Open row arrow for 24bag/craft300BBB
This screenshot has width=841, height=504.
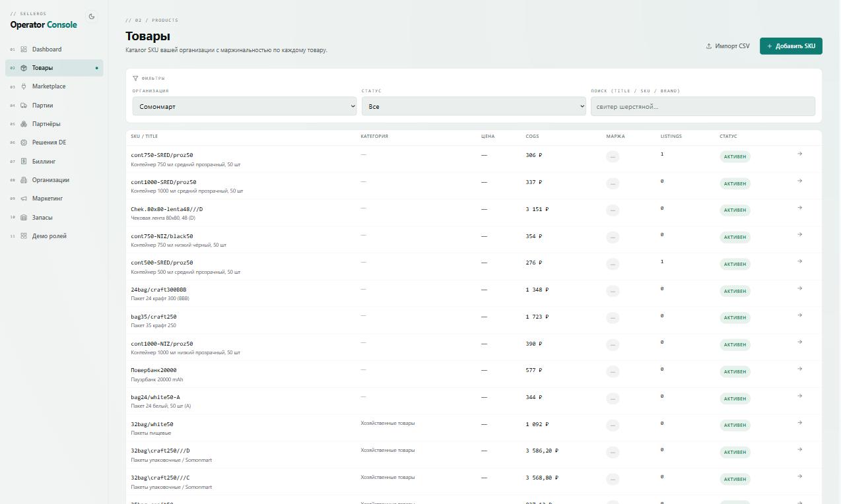(799, 288)
